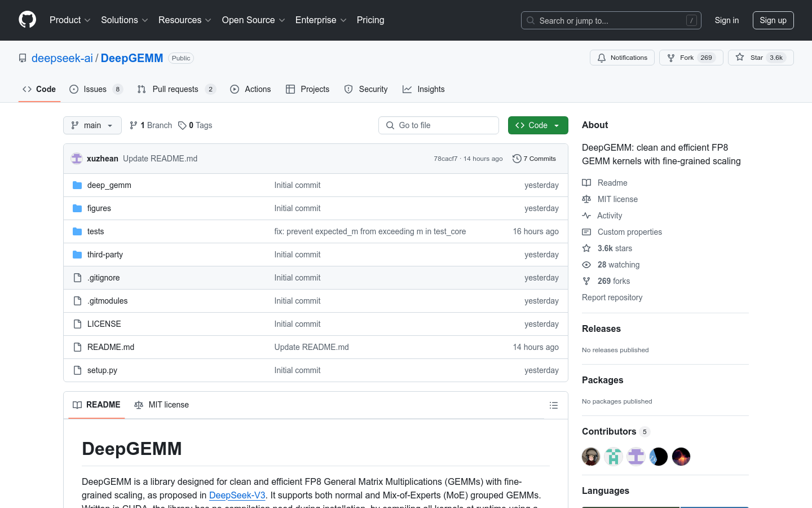
Task: Switch to the Actions tab
Action: click(250, 89)
